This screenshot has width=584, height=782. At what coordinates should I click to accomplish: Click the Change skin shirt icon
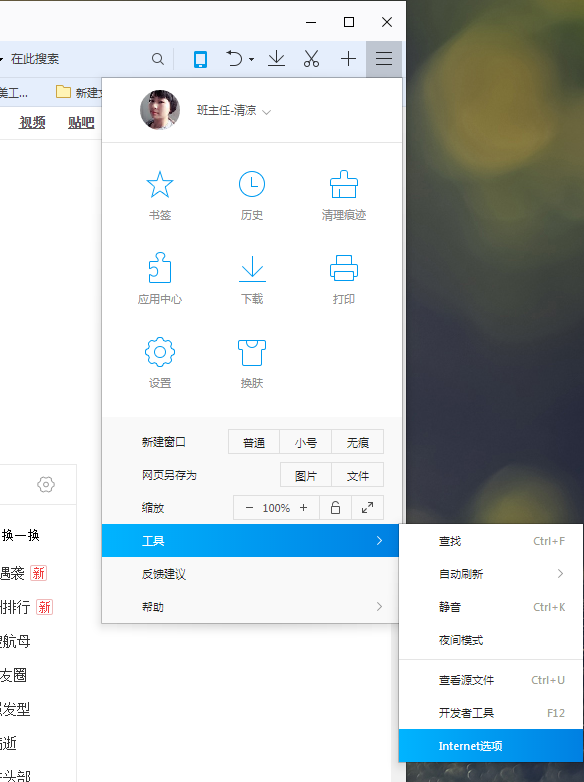tap(252, 352)
